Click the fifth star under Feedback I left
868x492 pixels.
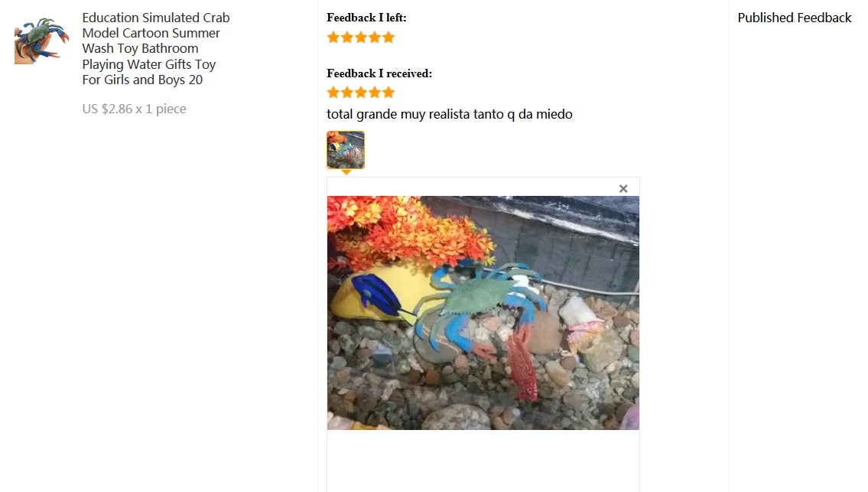pos(388,37)
